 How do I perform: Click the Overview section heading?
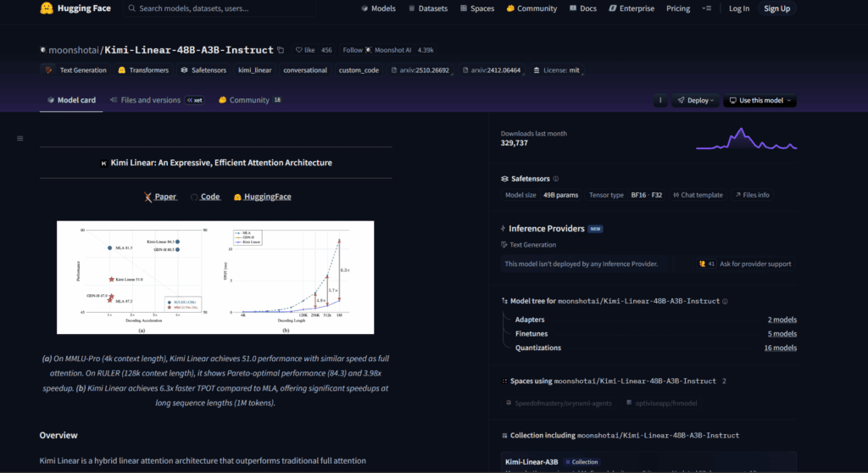pos(58,436)
